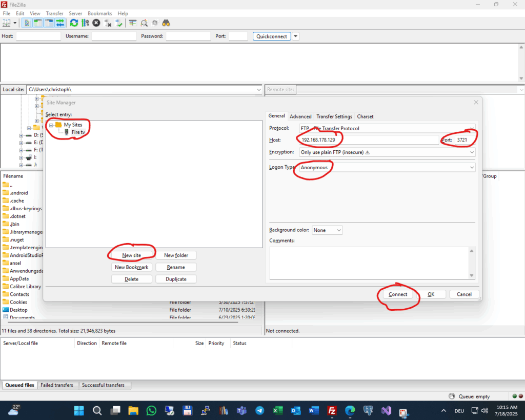Open the Server menu
Viewport: 525px width, 420px height.
[x=75, y=13]
